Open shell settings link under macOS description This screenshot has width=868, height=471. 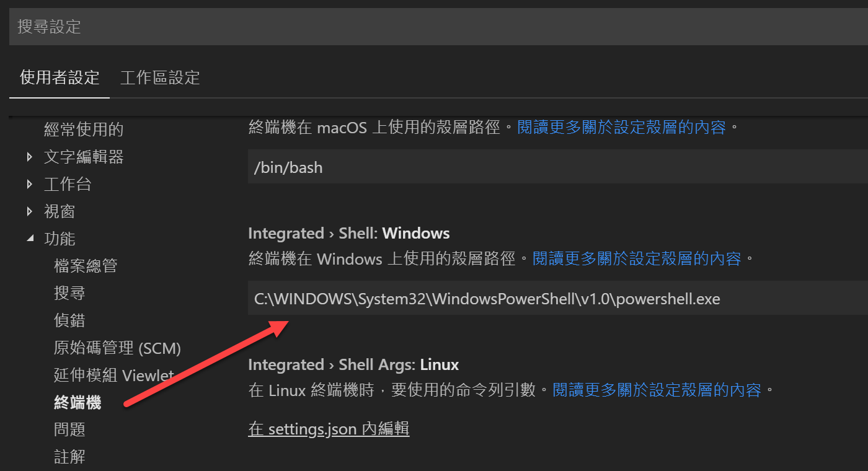click(x=621, y=128)
